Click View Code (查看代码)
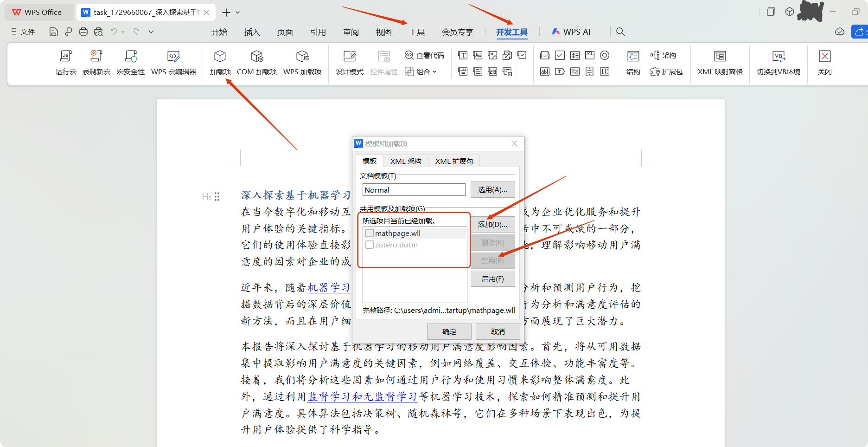This screenshot has width=868, height=447. point(424,55)
